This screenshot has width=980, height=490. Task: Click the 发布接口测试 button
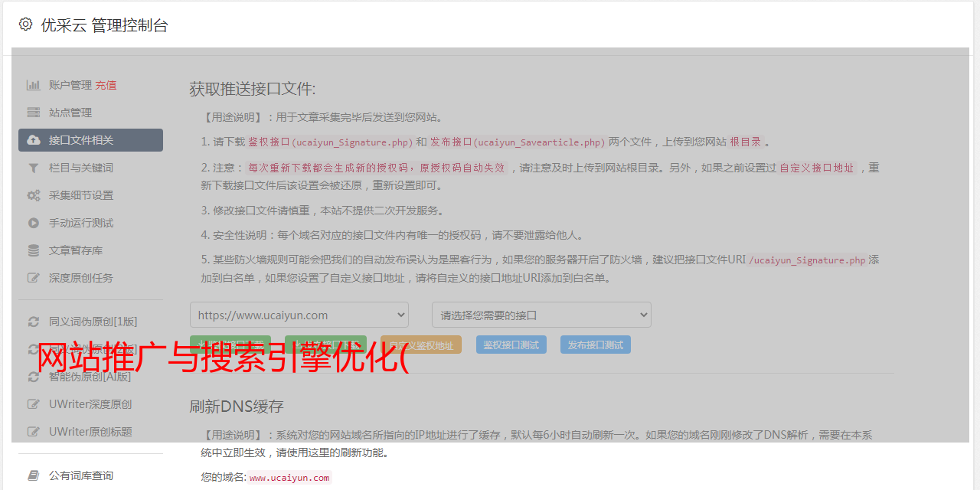(596, 345)
